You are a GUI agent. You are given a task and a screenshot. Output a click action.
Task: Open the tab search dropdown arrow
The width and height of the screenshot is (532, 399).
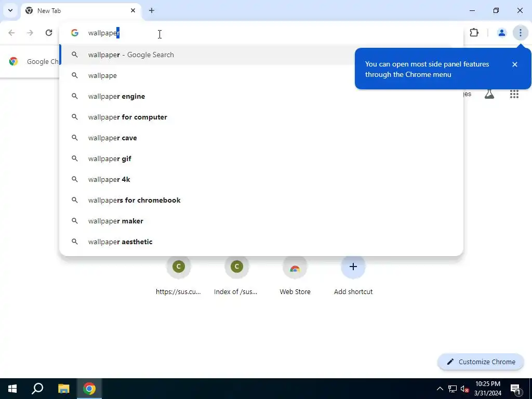[x=10, y=10]
